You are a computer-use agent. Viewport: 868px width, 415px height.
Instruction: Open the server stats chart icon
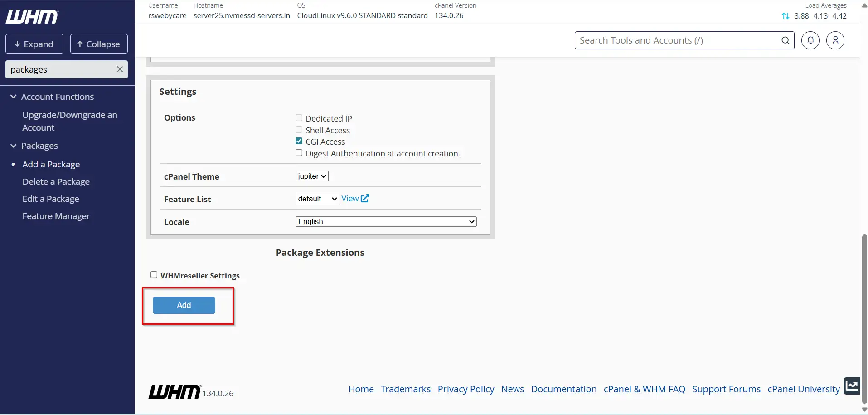(x=852, y=386)
